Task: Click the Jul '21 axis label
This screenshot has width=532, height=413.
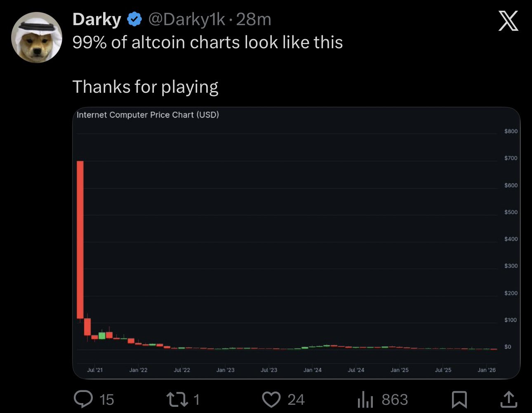Action: coord(95,370)
